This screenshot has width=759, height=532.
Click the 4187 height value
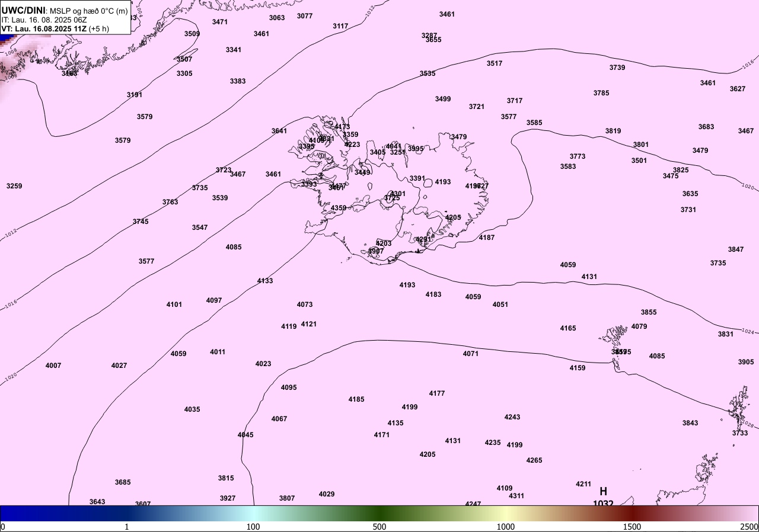pyautogui.click(x=487, y=238)
